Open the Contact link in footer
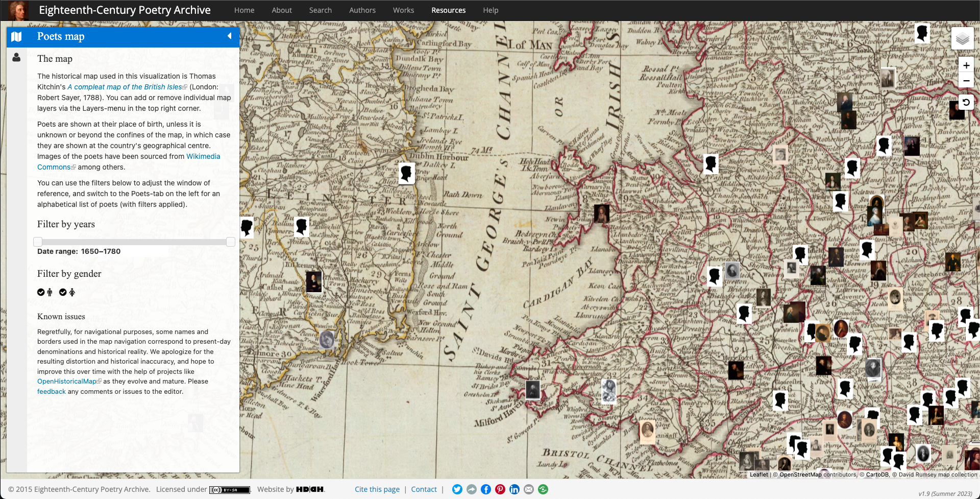Image resolution: width=980 pixels, height=499 pixels. [424, 489]
